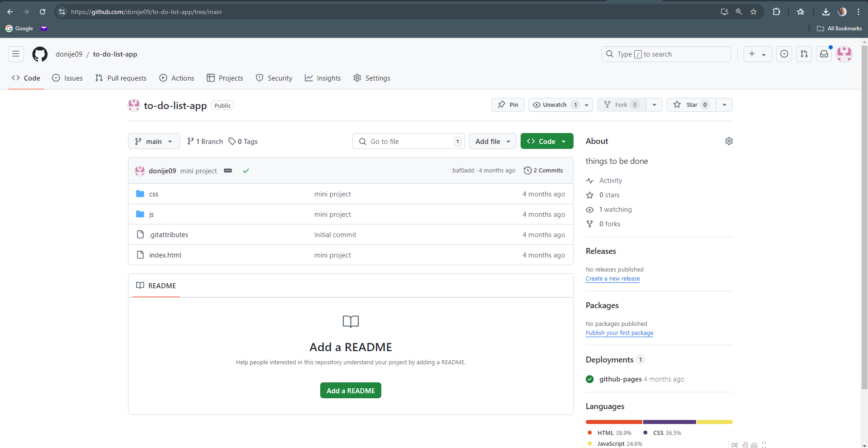
Task: View the commit status green checkmark
Action: click(x=246, y=171)
